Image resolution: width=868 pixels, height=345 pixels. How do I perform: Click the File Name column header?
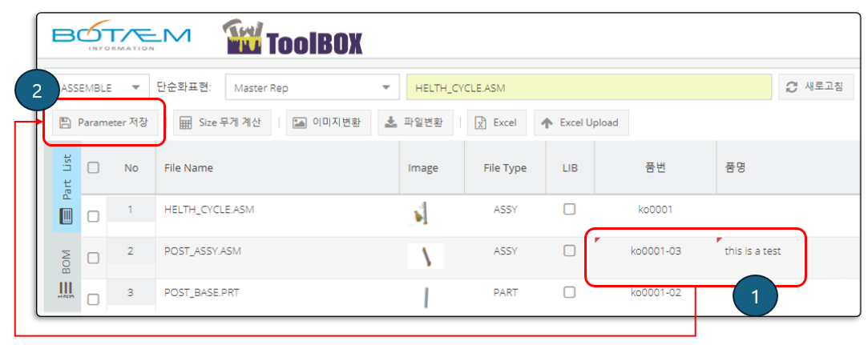[278, 167]
